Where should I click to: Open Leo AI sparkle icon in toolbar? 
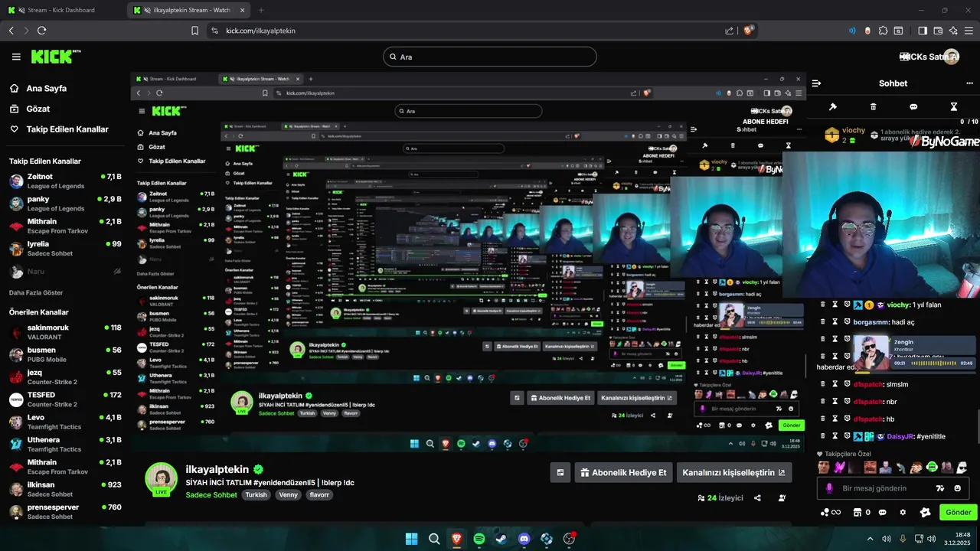(x=953, y=31)
